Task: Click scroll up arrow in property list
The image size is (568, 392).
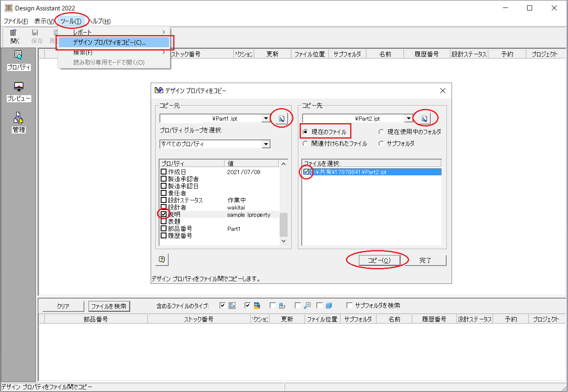Action: (x=284, y=164)
